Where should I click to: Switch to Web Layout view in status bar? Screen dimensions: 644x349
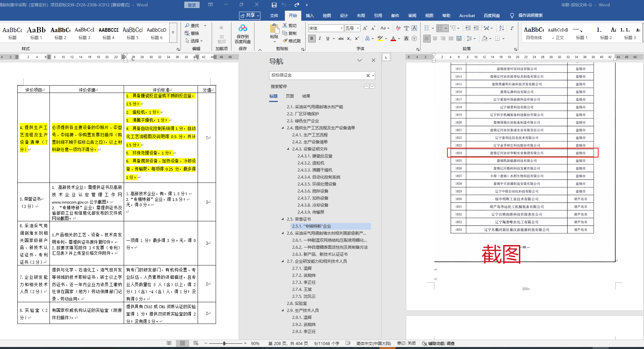pos(196,343)
